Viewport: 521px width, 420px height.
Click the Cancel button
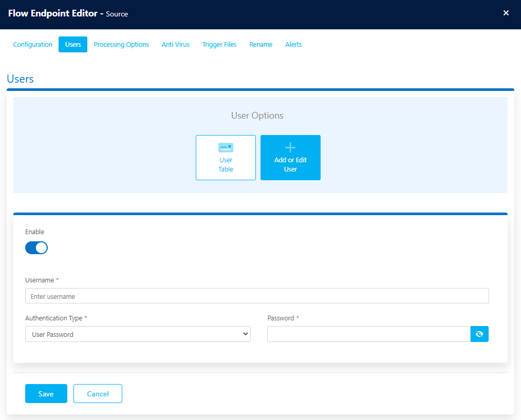click(x=98, y=394)
